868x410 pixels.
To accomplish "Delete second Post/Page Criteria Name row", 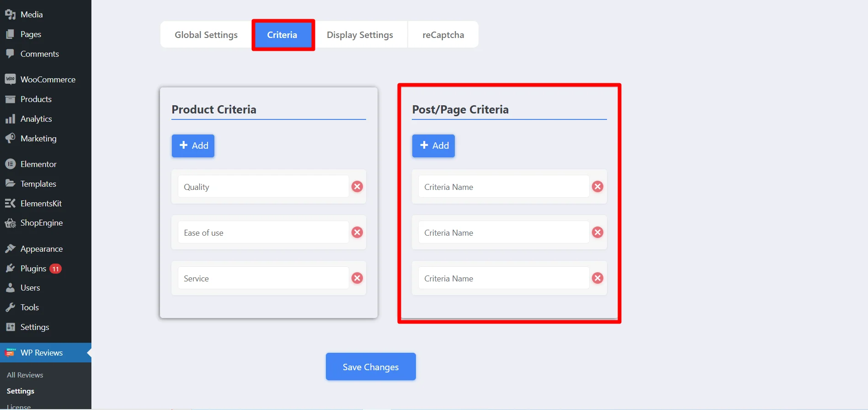I will pyautogui.click(x=597, y=232).
